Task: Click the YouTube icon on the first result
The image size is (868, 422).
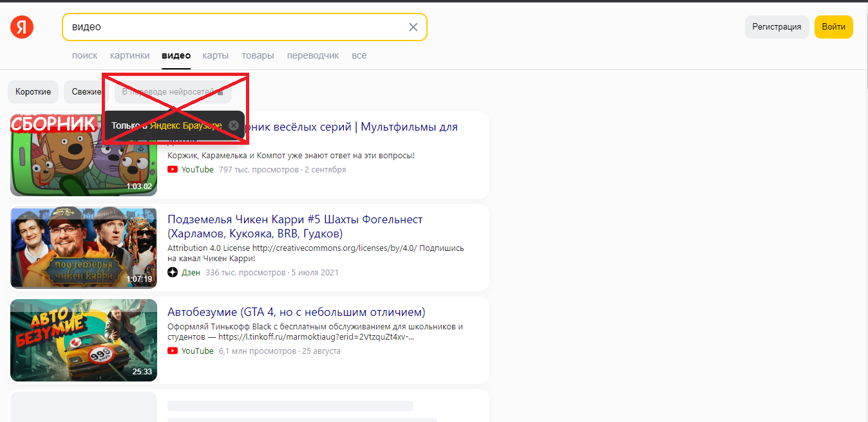Action: [173, 169]
